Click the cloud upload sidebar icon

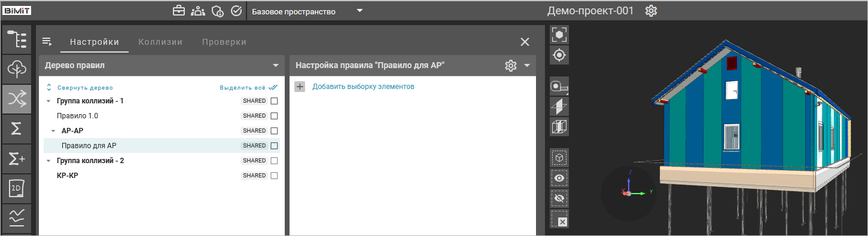(x=17, y=69)
